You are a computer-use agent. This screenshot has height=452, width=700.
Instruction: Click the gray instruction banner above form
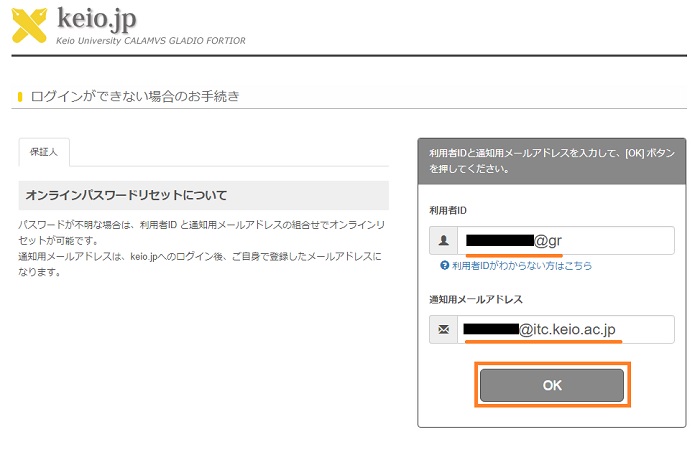coord(551,161)
